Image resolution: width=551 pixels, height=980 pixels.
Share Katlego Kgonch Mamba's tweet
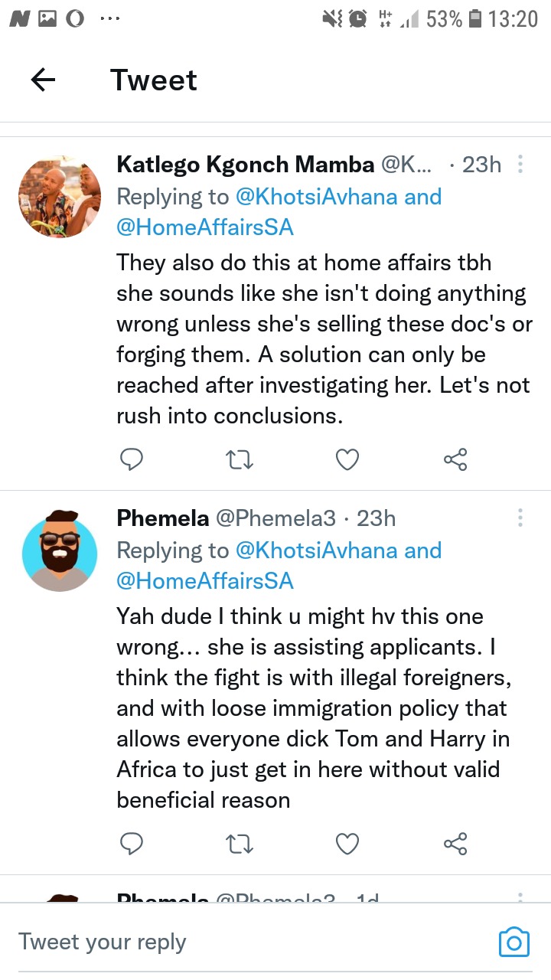pyautogui.click(x=455, y=459)
